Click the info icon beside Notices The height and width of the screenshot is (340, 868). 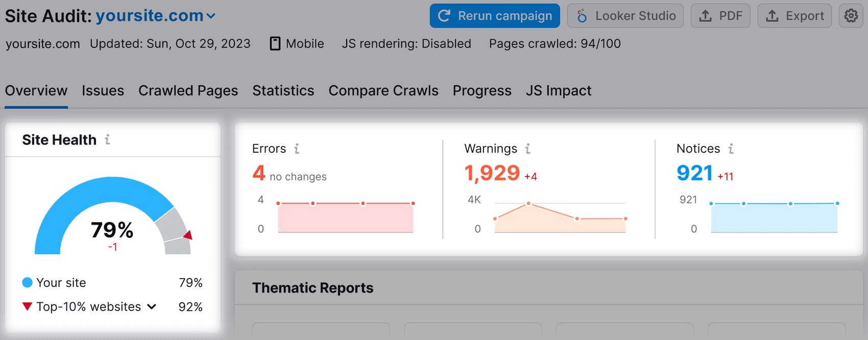731,149
